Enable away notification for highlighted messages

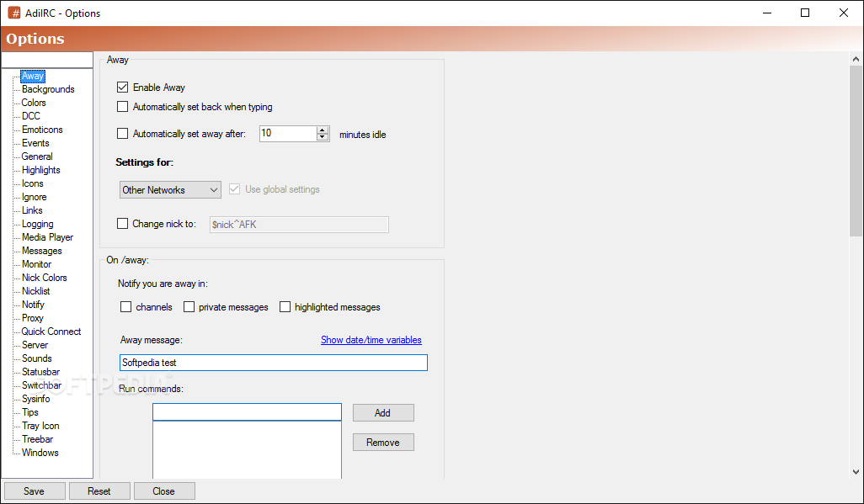(285, 307)
